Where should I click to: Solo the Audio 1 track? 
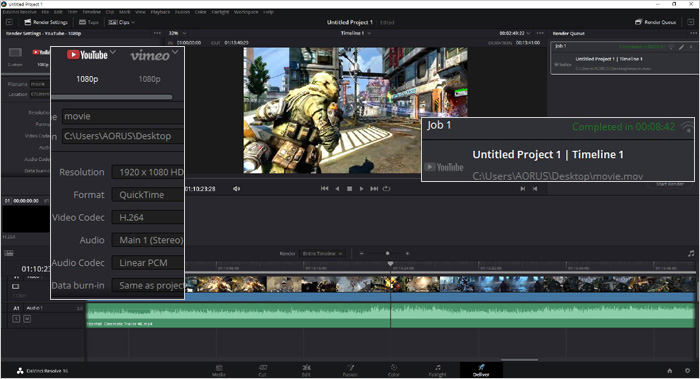click(x=16, y=319)
